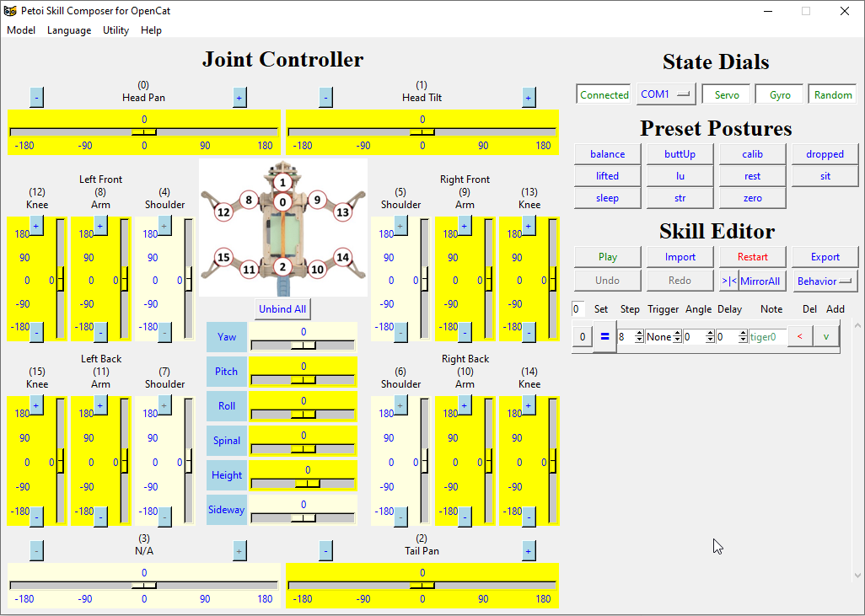The height and width of the screenshot is (616, 865).
Task: Click the Head Pan slider track
Action: [x=144, y=131]
